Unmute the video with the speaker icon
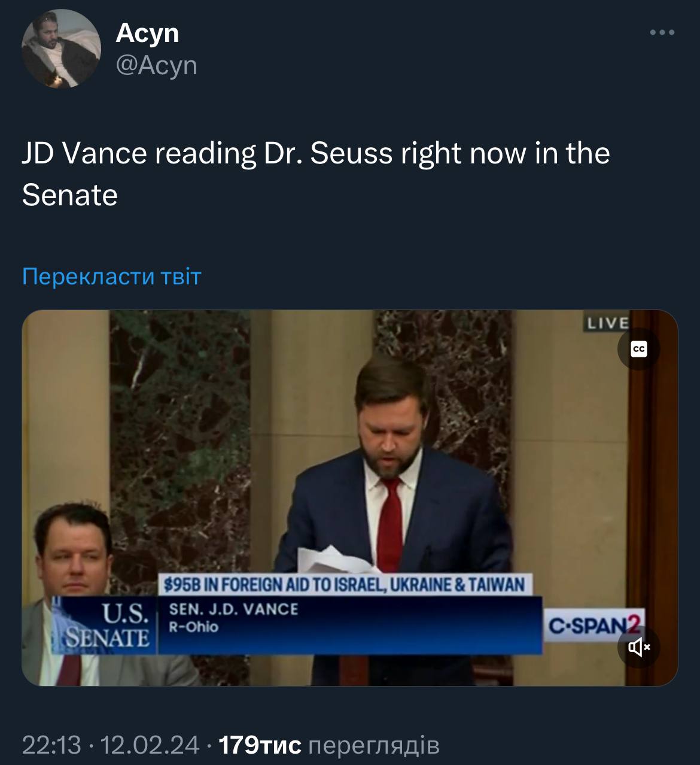 pos(639,646)
